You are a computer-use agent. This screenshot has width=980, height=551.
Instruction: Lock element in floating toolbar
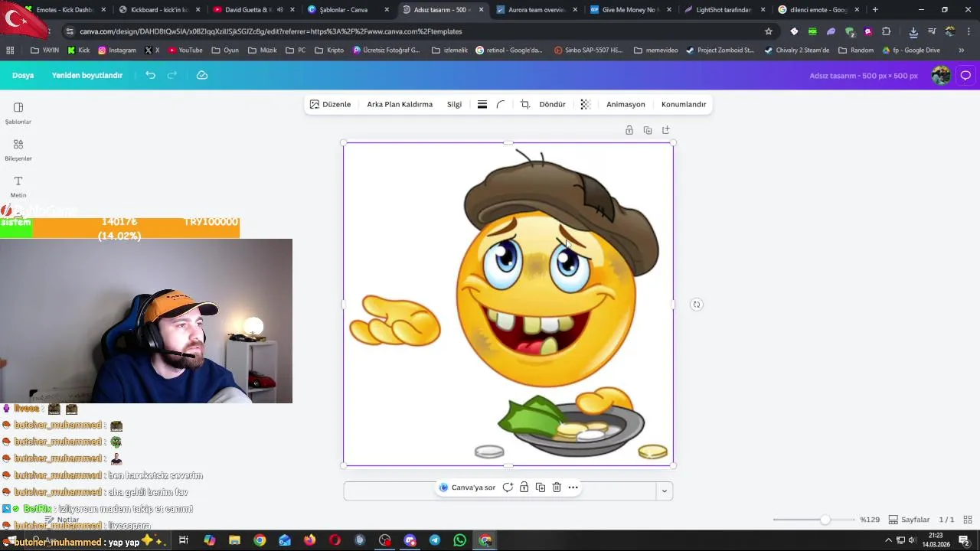(x=524, y=487)
